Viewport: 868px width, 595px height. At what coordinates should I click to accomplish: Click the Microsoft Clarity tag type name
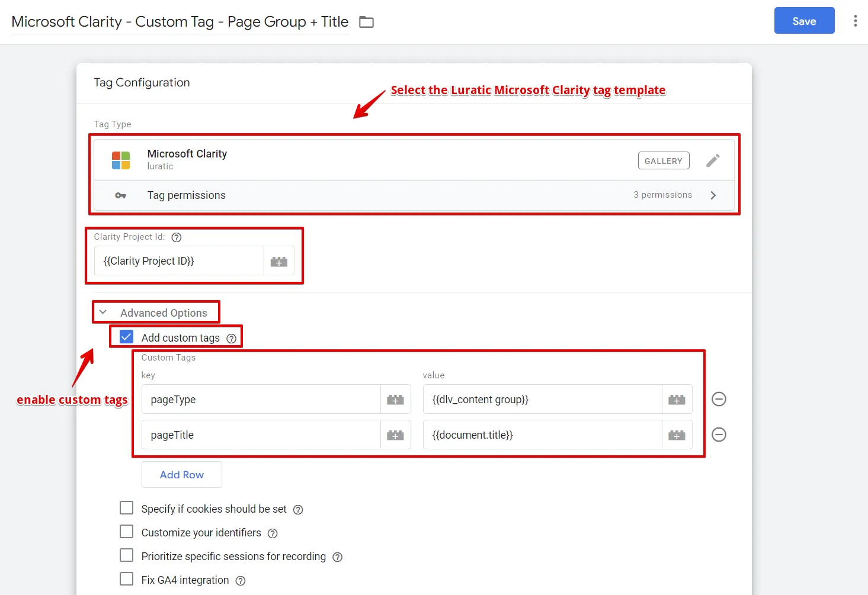pos(187,154)
